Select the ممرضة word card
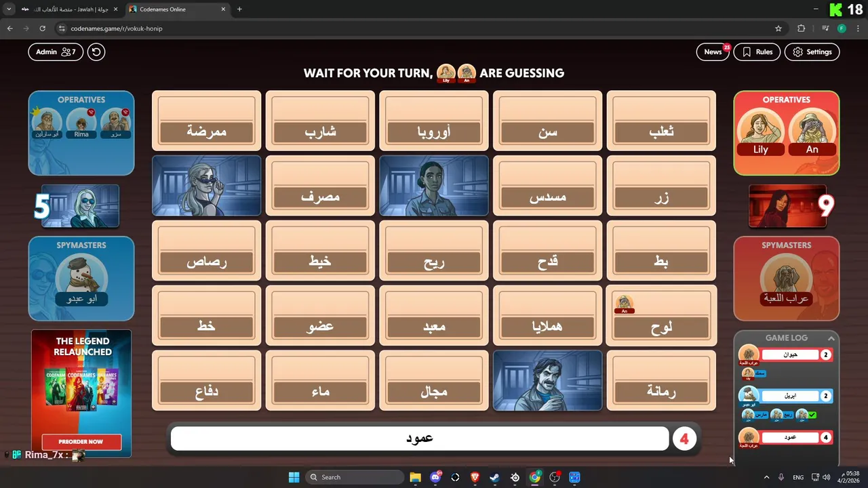Viewport: 868px width, 488px height. pos(206,121)
